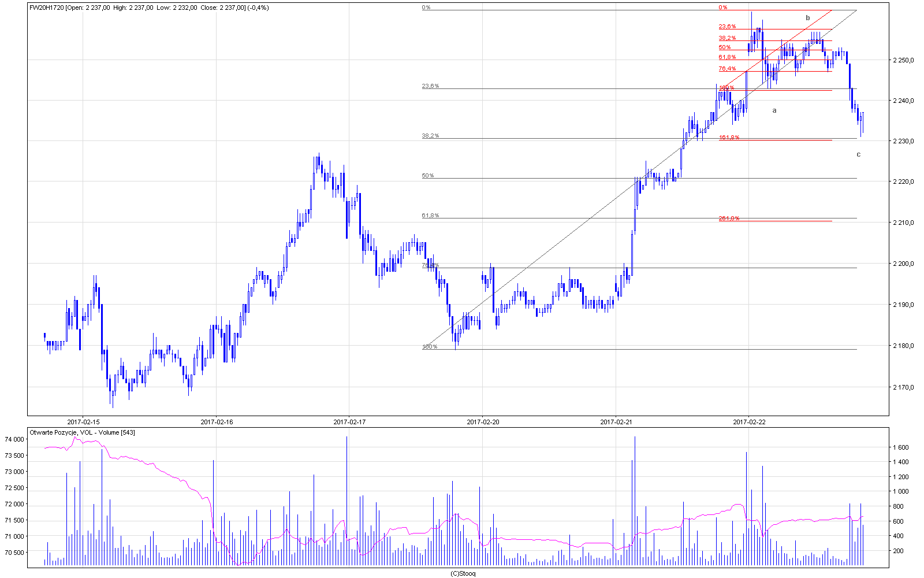Viewport: 924px width, 578px height.
Task: Select the 2017-02-16 date label
Action: (x=217, y=422)
